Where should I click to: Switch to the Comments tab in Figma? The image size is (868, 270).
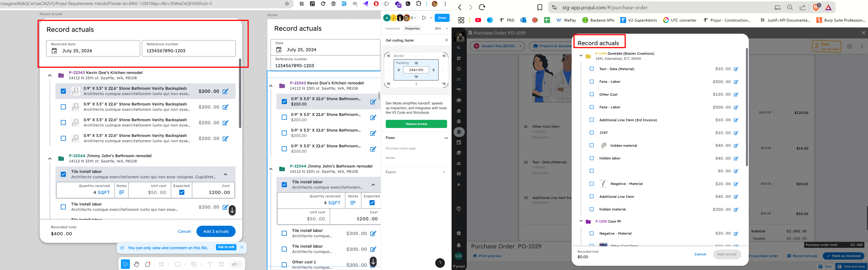pos(392,29)
